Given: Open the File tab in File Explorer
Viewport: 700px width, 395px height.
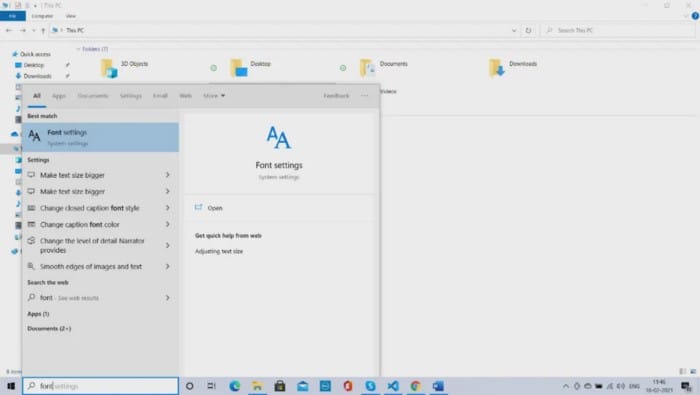Looking at the screenshot, I should pos(12,16).
